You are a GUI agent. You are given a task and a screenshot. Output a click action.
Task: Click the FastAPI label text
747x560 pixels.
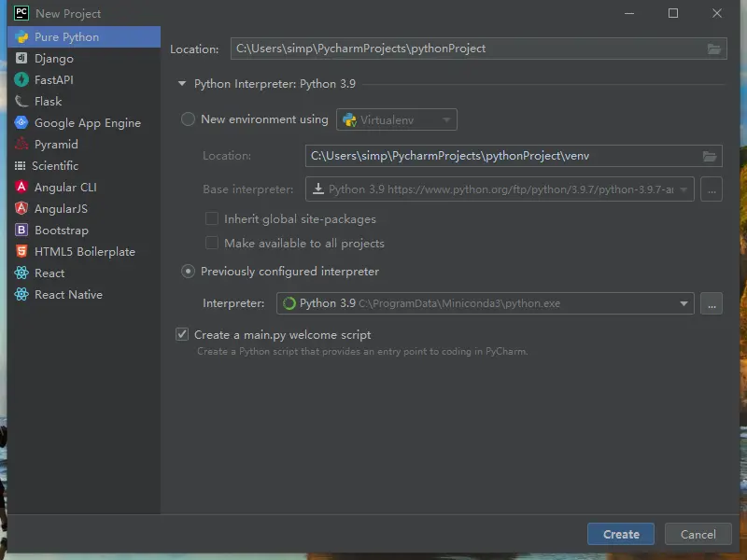[x=54, y=79]
